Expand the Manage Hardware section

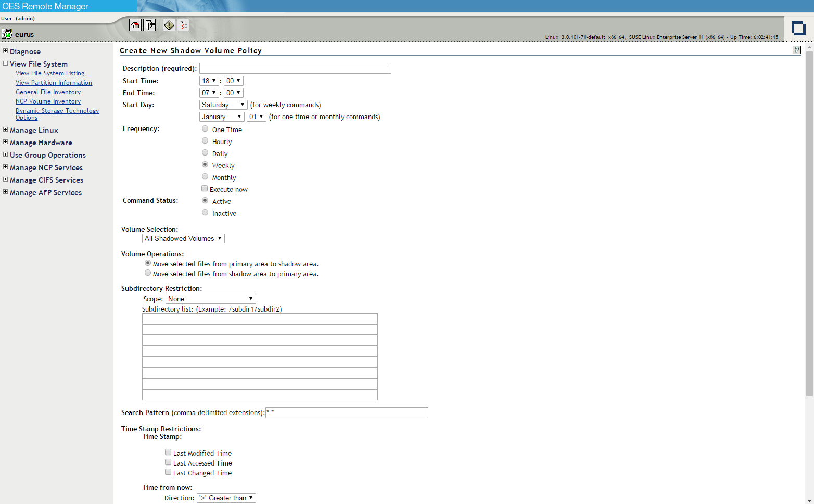[x=5, y=142]
